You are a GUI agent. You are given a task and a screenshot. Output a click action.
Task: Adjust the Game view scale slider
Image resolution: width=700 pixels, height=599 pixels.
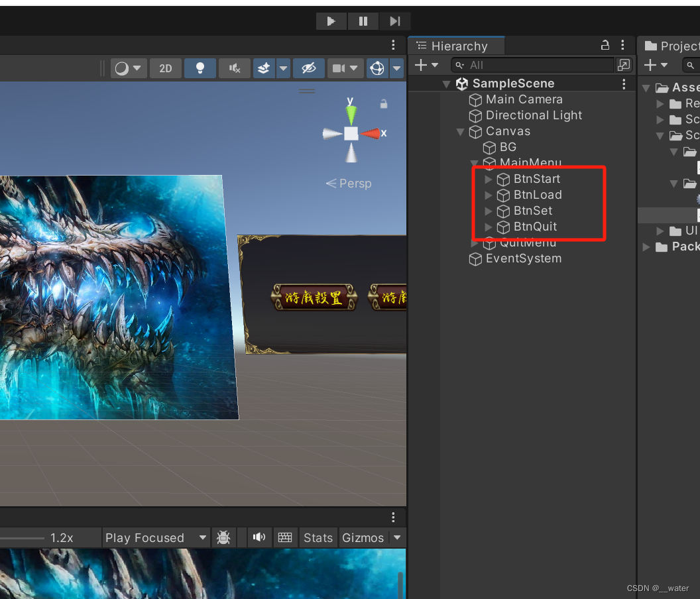tap(23, 538)
